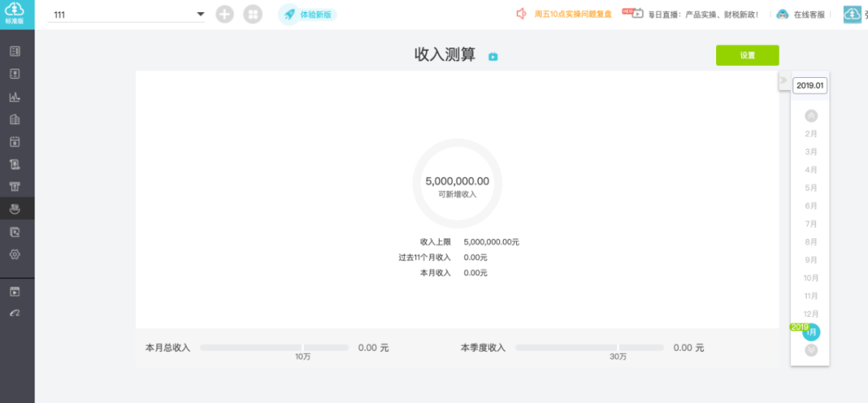Open the 111 company dropdown
This screenshot has height=403, width=868.
(127, 15)
